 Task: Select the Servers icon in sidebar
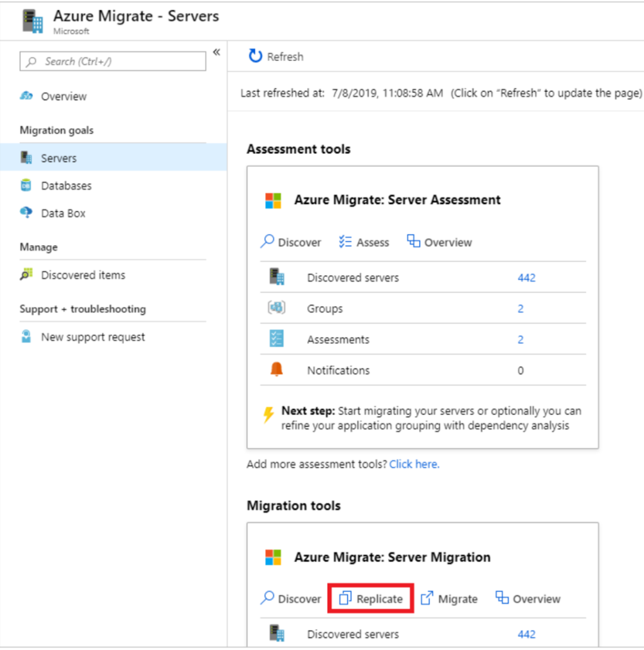[x=26, y=157]
